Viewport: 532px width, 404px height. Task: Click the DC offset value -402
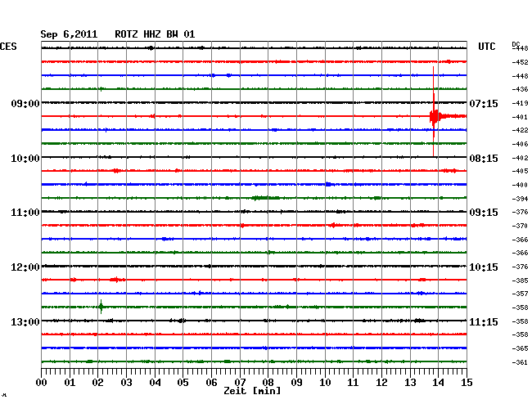pyautogui.click(x=520, y=158)
